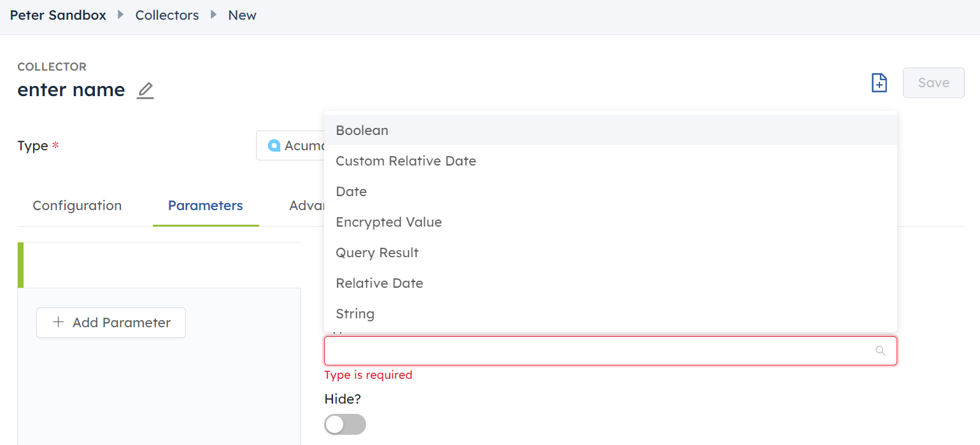Click the Add Parameter button

pos(111,323)
